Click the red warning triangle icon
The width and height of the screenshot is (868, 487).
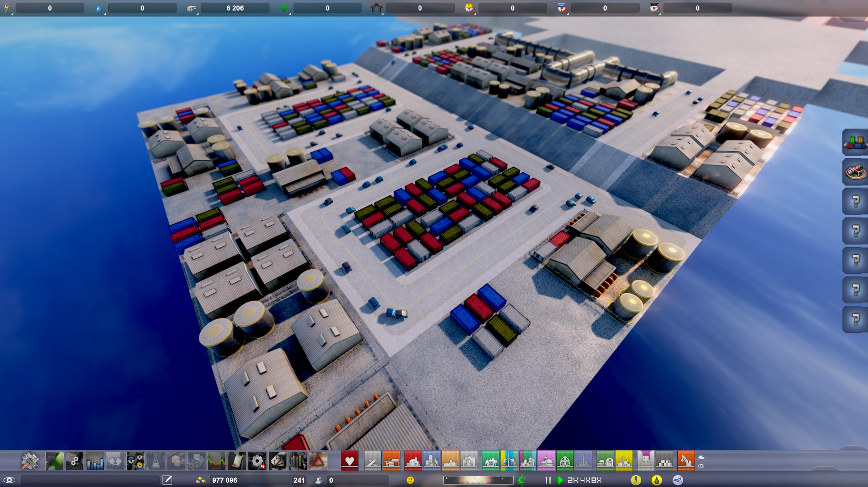[318, 461]
